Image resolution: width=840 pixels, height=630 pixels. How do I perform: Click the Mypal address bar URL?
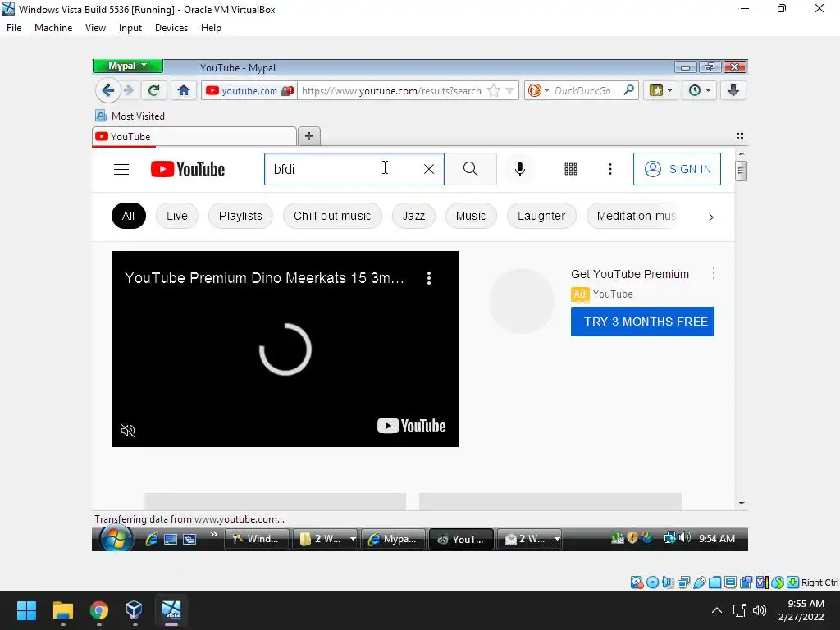[x=391, y=90]
